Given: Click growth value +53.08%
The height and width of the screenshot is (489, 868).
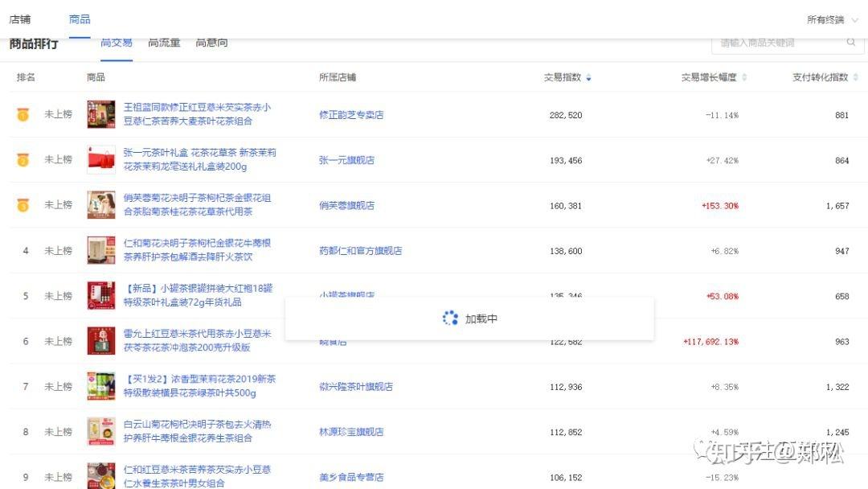Looking at the screenshot, I should [x=723, y=296].
